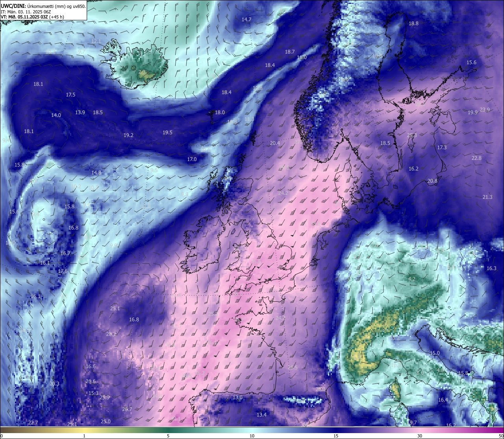The image size is (504, 439).
Task: Click the 26.7 value near the bottom
Action: pyautogui.click(x=127, y=409)
